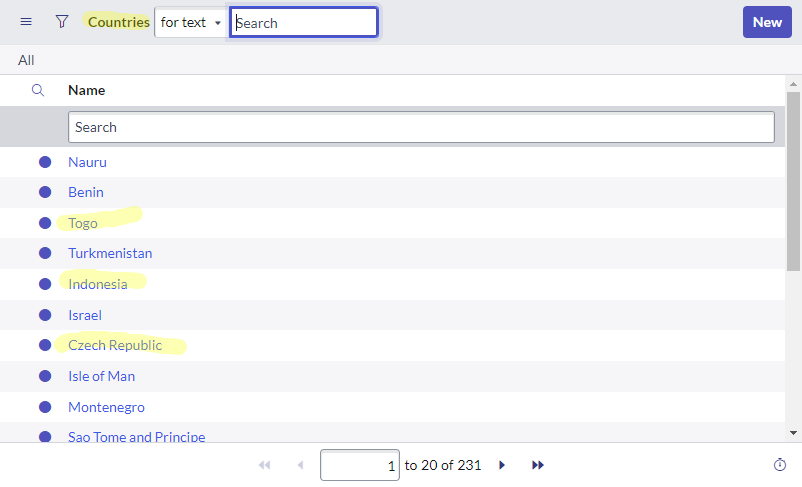Preview Israel via its dot icon

coord(45,315)
